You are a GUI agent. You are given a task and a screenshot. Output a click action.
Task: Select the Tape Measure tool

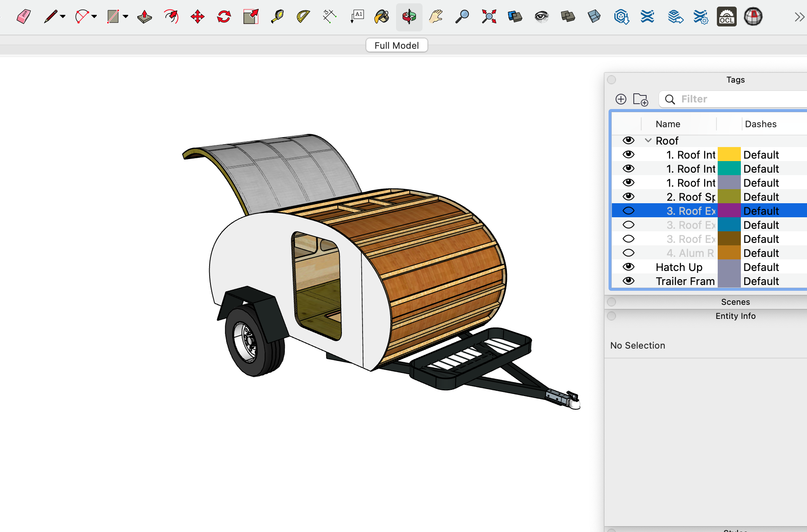(277, 17)
